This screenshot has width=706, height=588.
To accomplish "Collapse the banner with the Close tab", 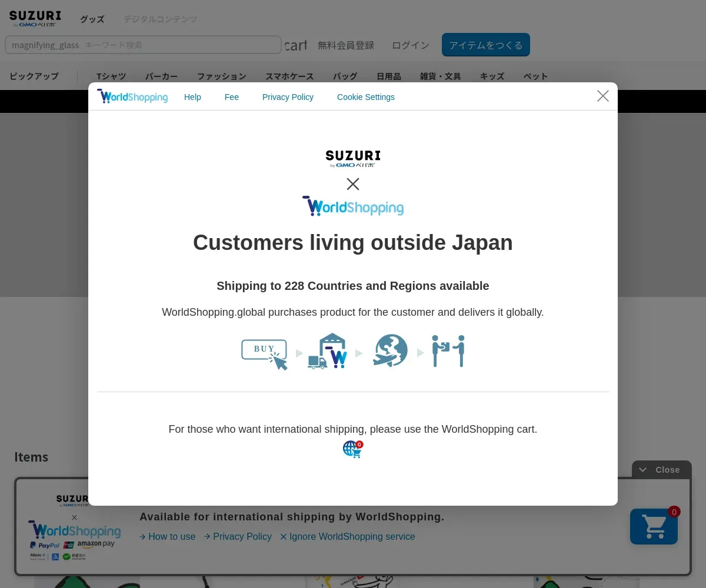I will [662, 469].
